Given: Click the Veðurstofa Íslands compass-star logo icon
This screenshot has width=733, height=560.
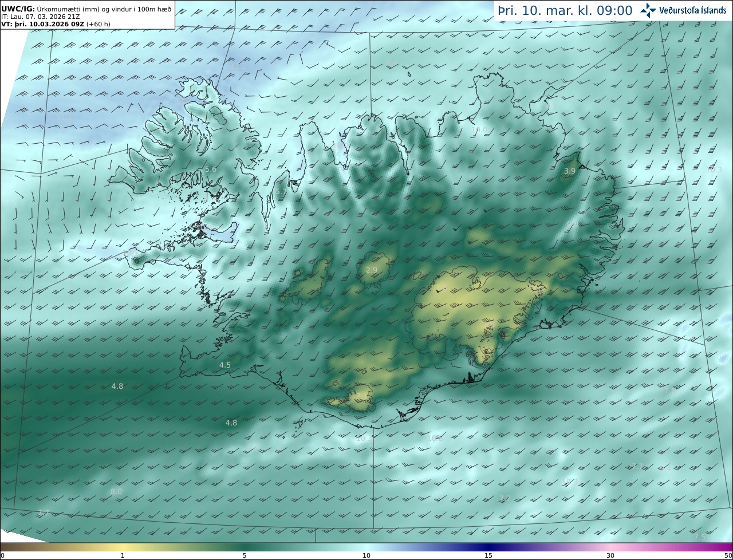Looking at the screenshot, I should coord(649,10).
